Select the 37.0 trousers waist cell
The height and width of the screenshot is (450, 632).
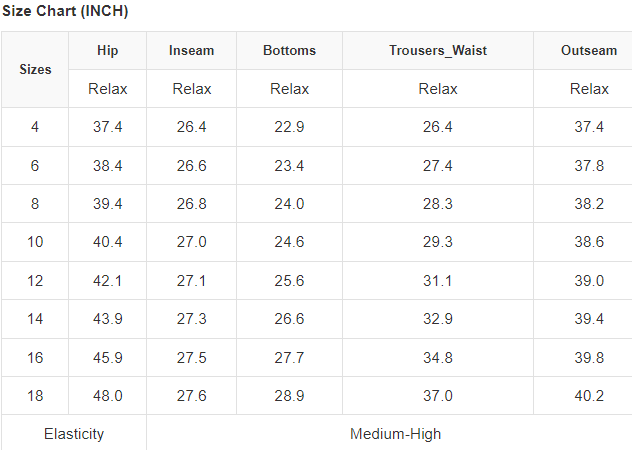click(x=437, y=396)
